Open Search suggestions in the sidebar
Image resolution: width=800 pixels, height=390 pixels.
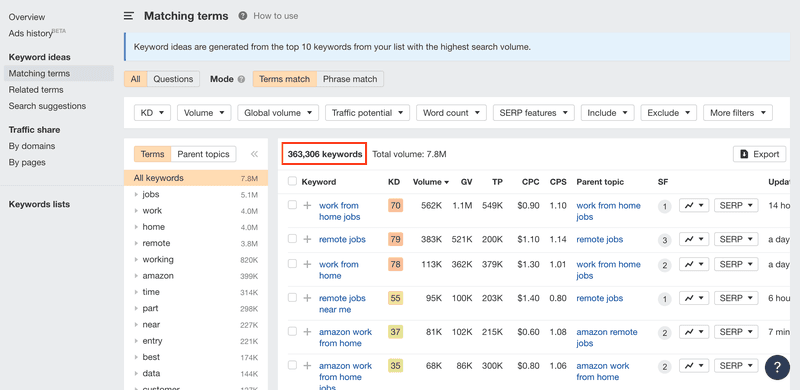[47, 106]
